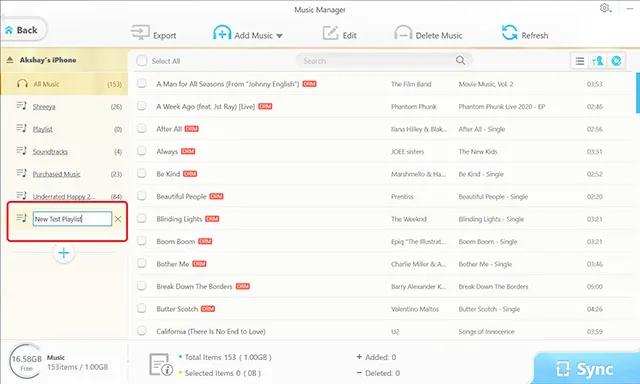Select the After All track checkbox
The width and height of the screenshot is (640, 384).
(x=141, y=129)
